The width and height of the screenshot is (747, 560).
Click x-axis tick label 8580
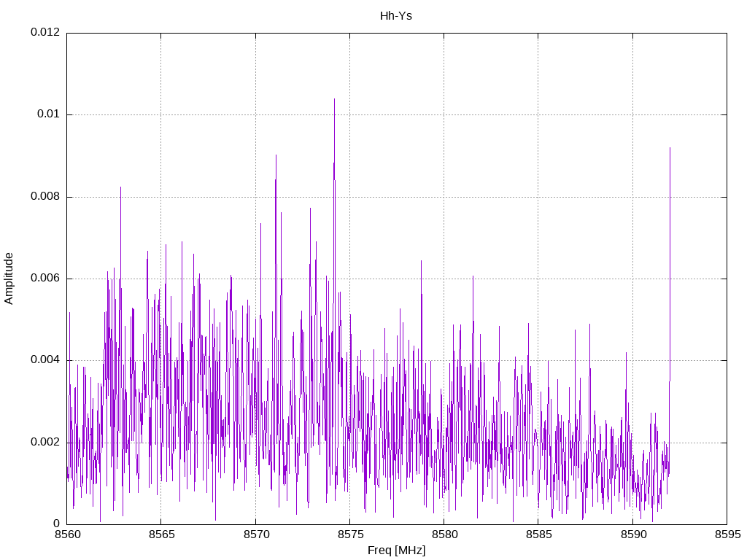(444, 534)
